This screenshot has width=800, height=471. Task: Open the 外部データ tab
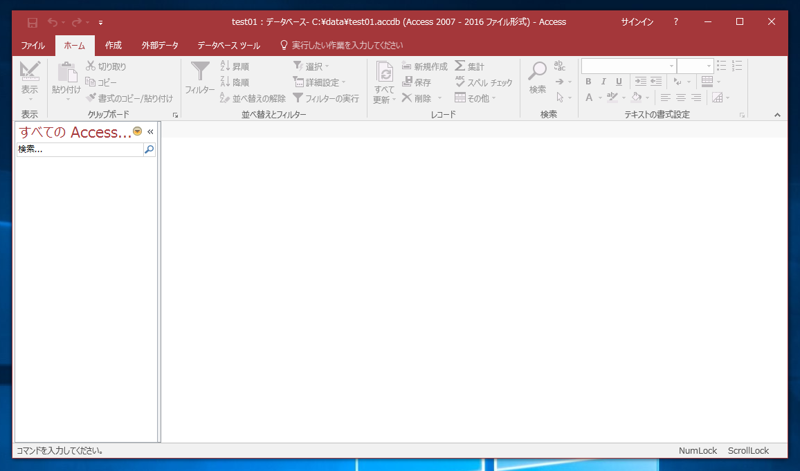[x=160, y=45]
